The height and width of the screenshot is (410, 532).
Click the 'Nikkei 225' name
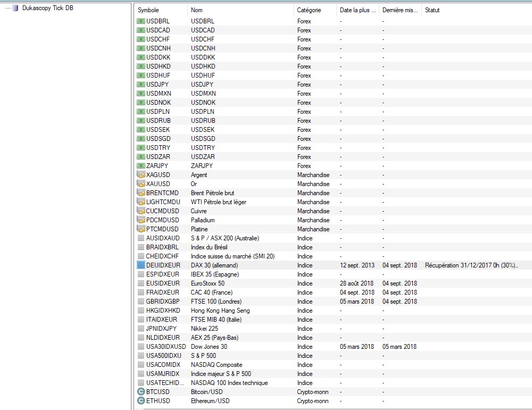point(205,329)
